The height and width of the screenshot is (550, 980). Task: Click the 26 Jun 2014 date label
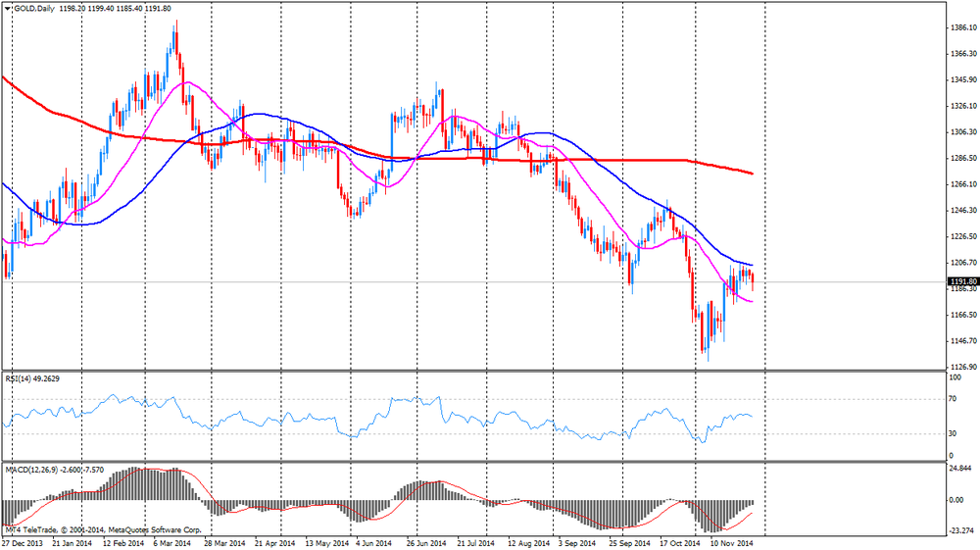[426, 543]
